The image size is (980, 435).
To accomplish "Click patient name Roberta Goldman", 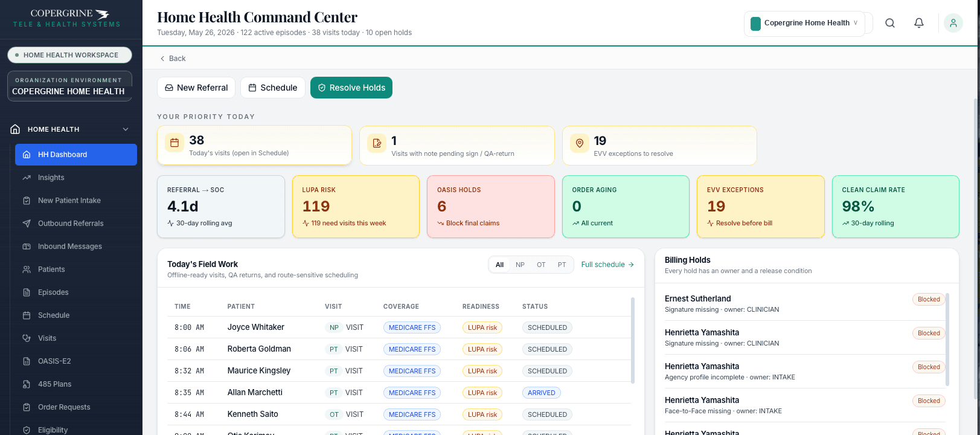I will click(259, 349).
